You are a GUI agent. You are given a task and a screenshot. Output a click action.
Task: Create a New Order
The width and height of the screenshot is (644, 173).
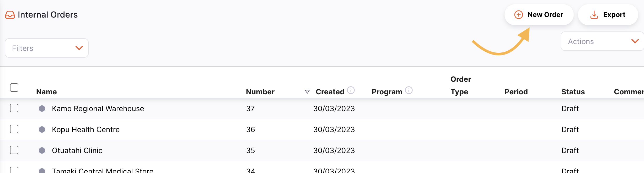pyautogui.click(x=539, y=15)
